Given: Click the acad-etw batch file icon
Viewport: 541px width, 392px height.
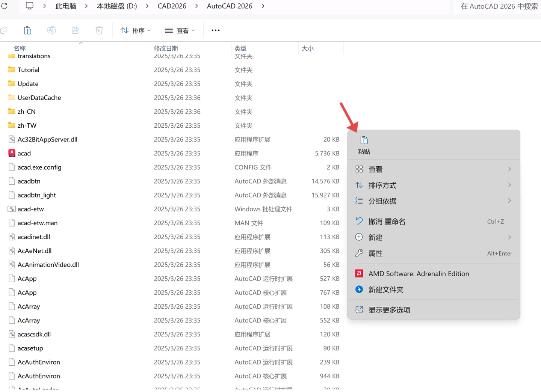Looking at the screenshot, I should pyautogui.click(x=12, y=209).
